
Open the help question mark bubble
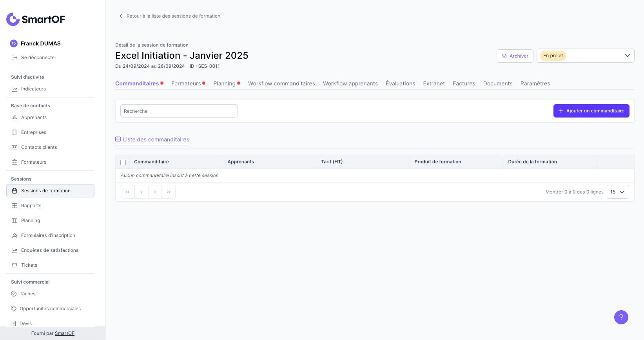coord(621,317)
